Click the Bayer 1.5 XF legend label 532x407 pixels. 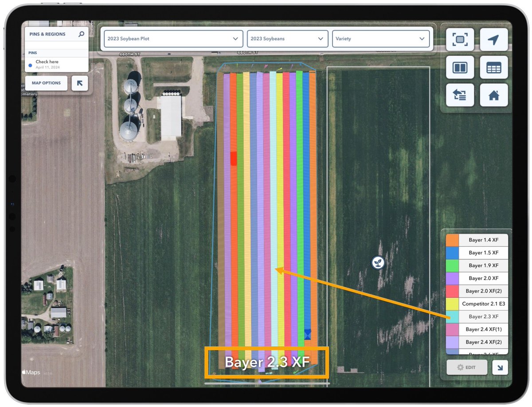[483, 253]
